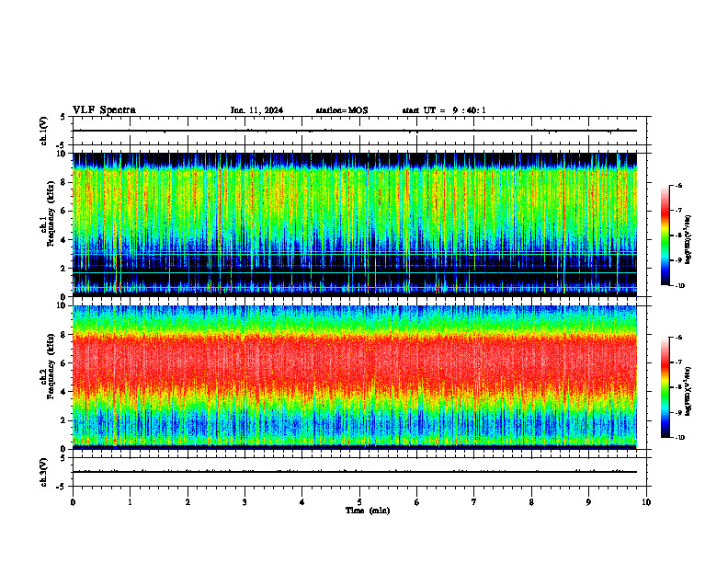Click the ch.2 "Frequency (kHz)" axis label

51,365
